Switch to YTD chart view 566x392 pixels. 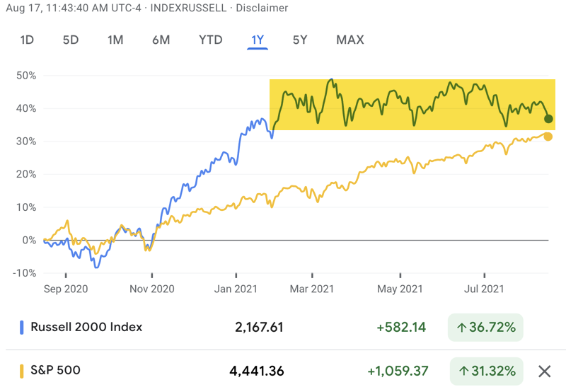(x=211, y=40)
